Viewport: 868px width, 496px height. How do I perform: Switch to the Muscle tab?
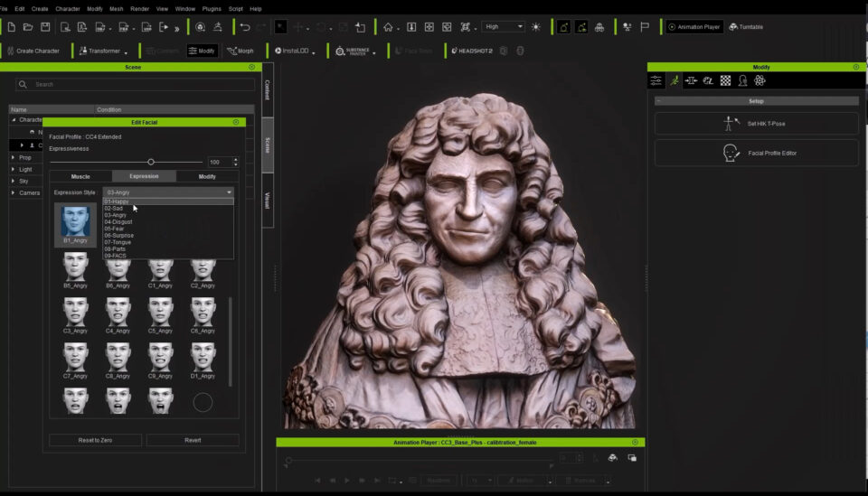pos(80,176)
